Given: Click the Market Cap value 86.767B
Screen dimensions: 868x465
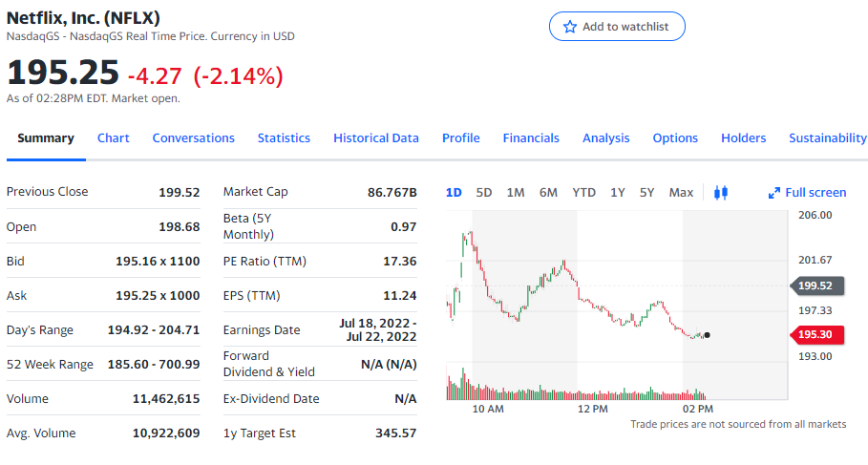Looking at the screenshot, I should (x=392, y=192).
